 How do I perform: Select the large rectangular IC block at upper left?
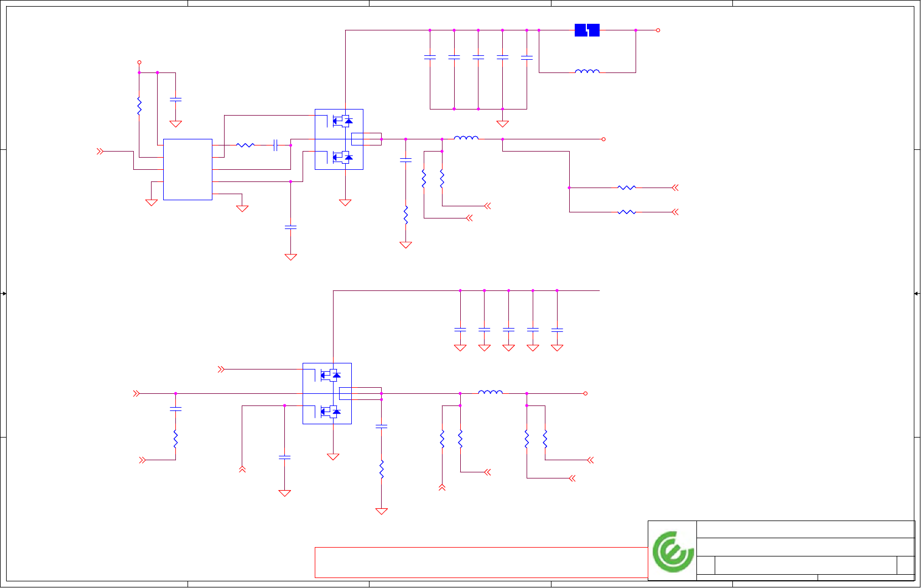(188, 169)
